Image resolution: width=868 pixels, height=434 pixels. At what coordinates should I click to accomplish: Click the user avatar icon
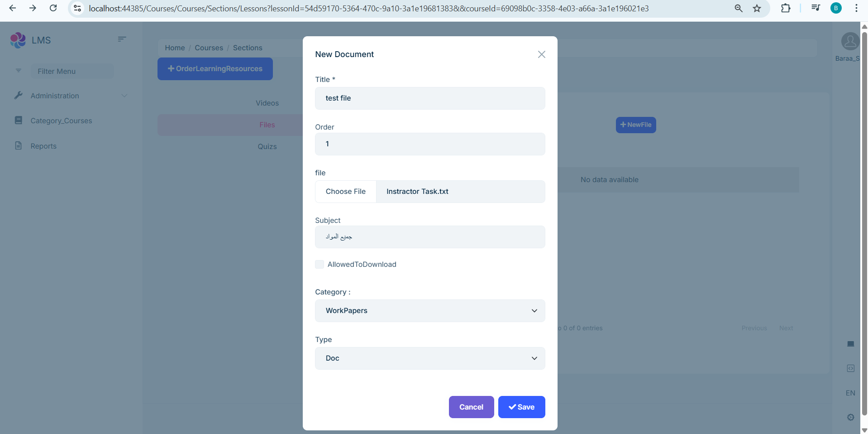(x=850, y=42)
